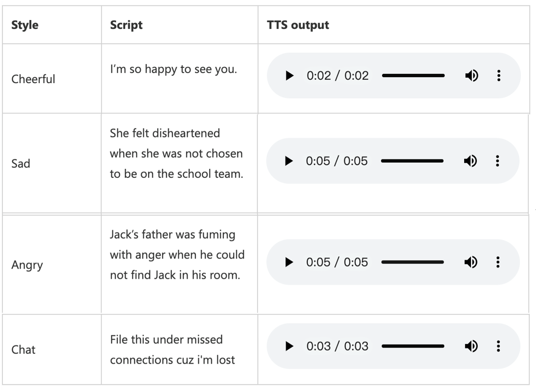Seek within the Chat audio progress bar

click(413, 346)
